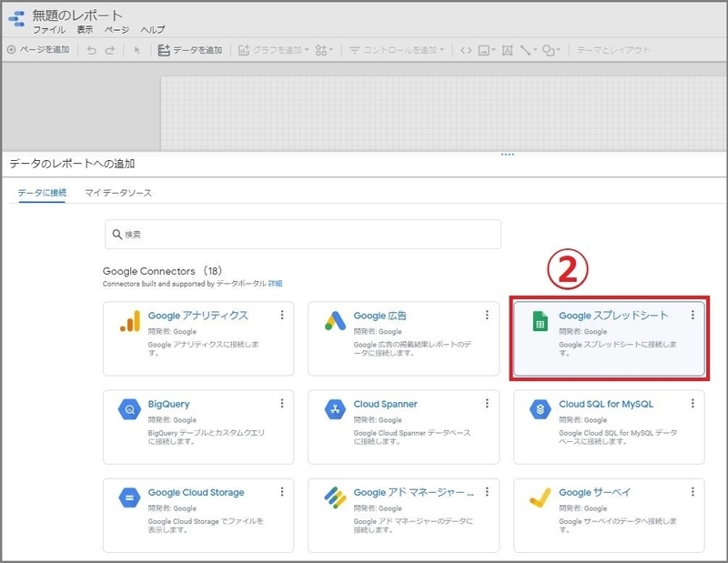
Task: Select the Google Cloud Storage connector card
Action: click(198, 516)
